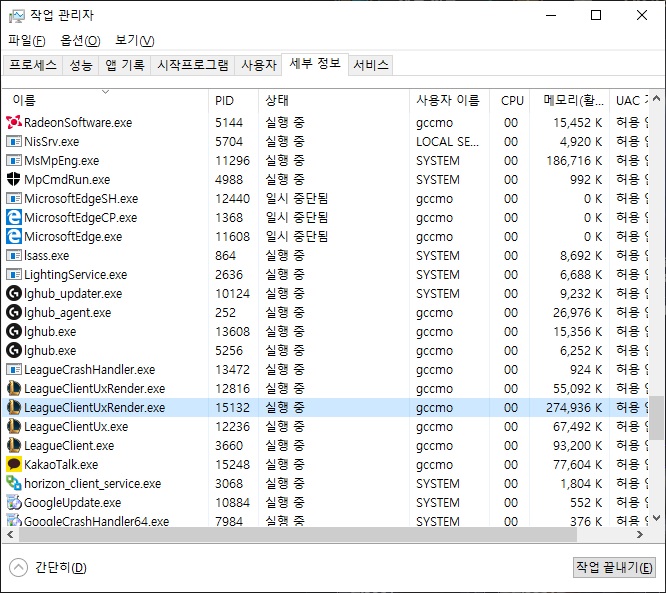The width and height of the screenshot is (666, 593).
Task: Click the LOCAL SE... user name cell
Action: pos(447,141)
